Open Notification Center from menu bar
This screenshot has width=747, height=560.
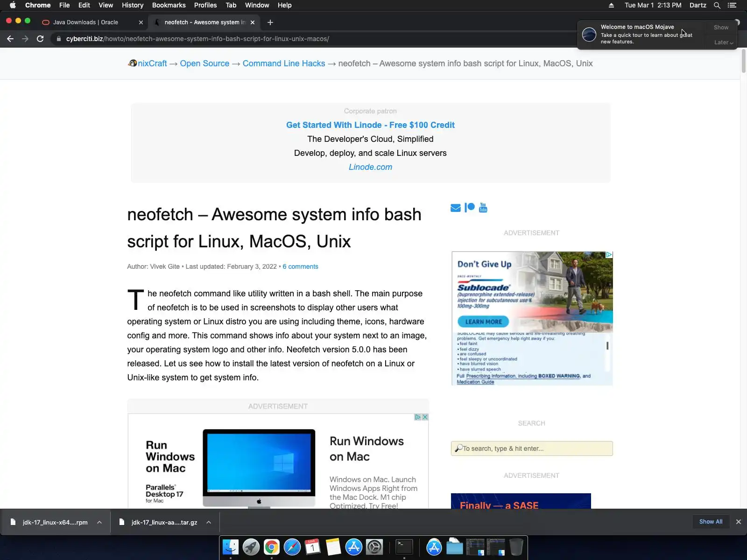[732, 5]
